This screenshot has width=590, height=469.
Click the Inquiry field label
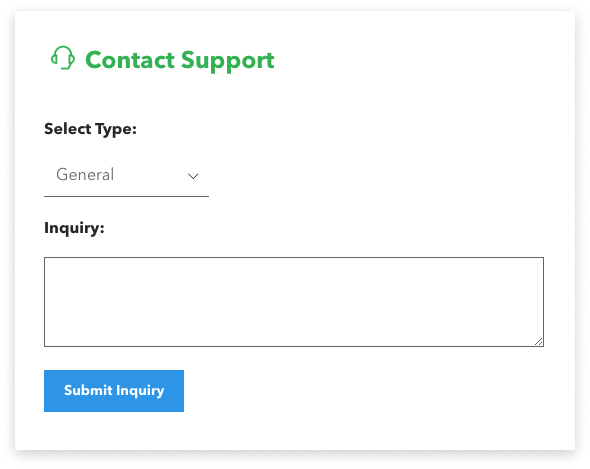point(74,228)
